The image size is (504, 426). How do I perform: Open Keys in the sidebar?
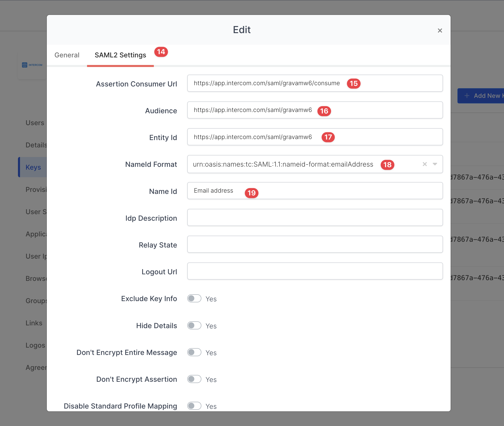[33, 167]
